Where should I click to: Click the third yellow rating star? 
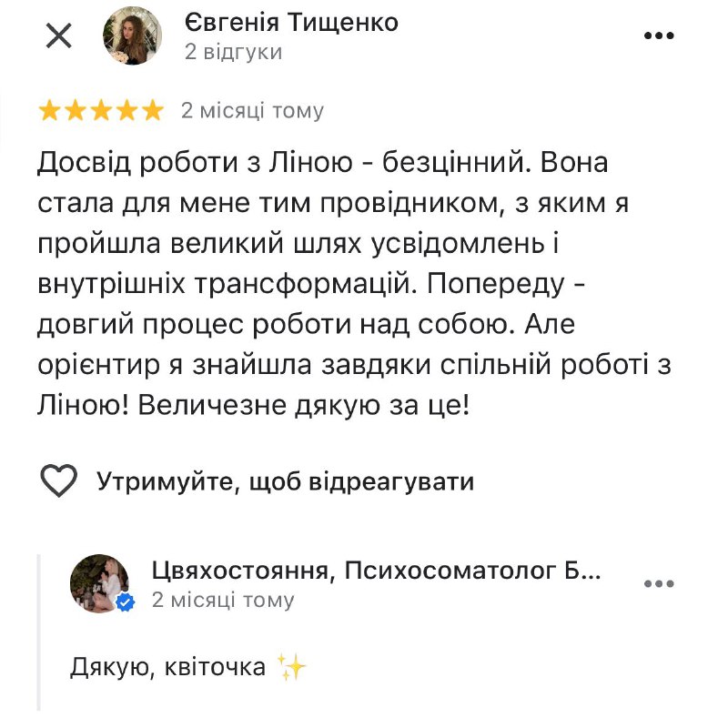101,111
